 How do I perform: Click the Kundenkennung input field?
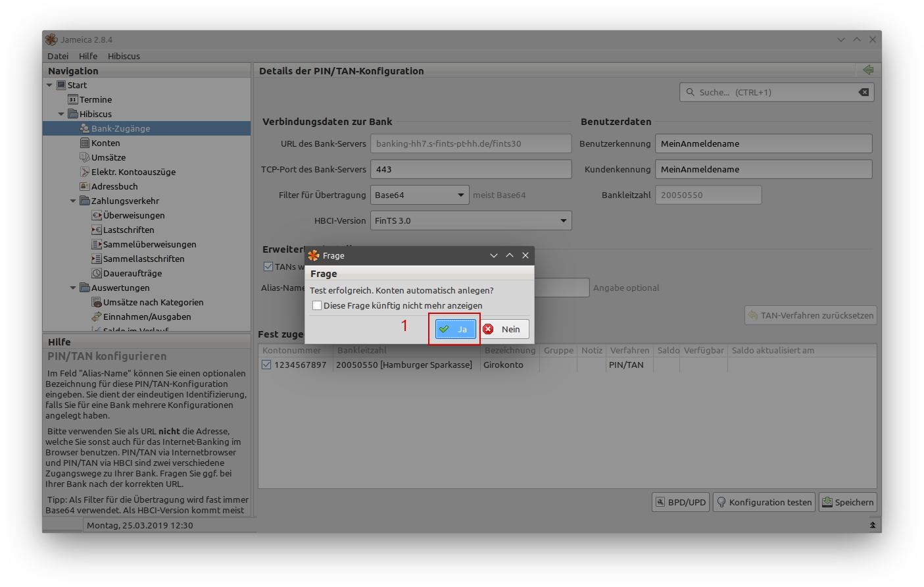click(764, 169)
